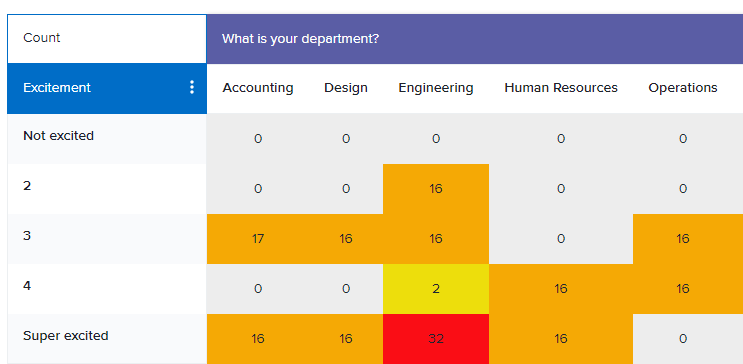This screenshot has height=364, width=743.
Task: Click the Human Resources 16 cell in row 4
Action: tap(561, 289)
